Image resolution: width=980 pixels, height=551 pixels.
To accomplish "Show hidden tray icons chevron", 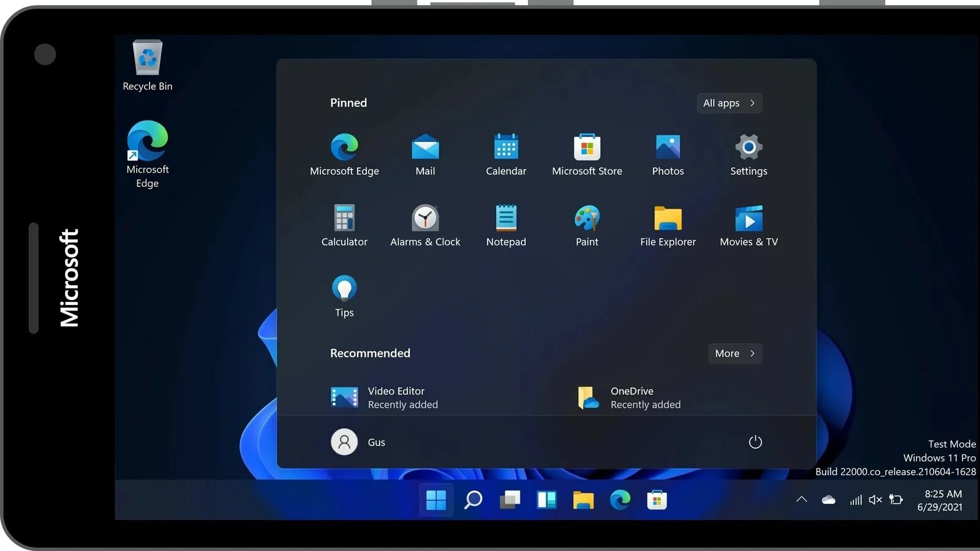I will [x=801, y=500].
